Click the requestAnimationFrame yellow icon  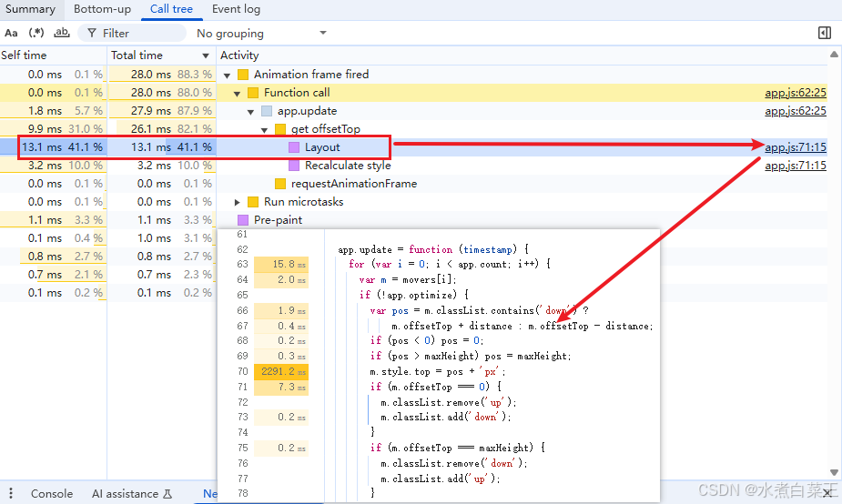280,184
